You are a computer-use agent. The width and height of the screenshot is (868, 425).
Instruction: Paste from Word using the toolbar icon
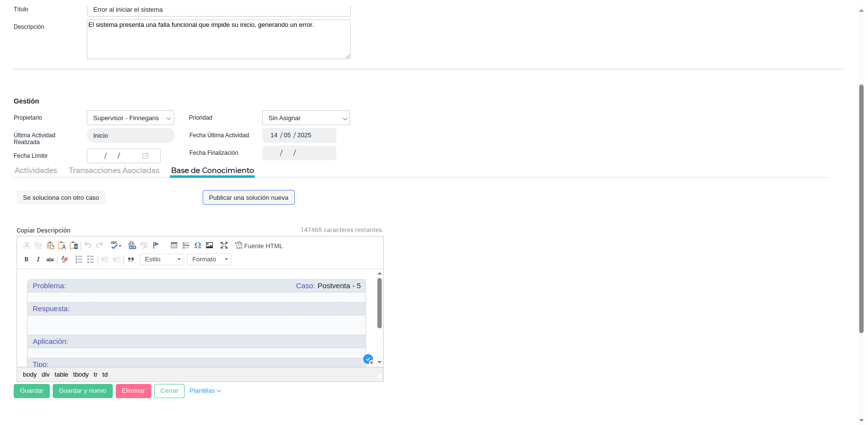click(74, 245)
